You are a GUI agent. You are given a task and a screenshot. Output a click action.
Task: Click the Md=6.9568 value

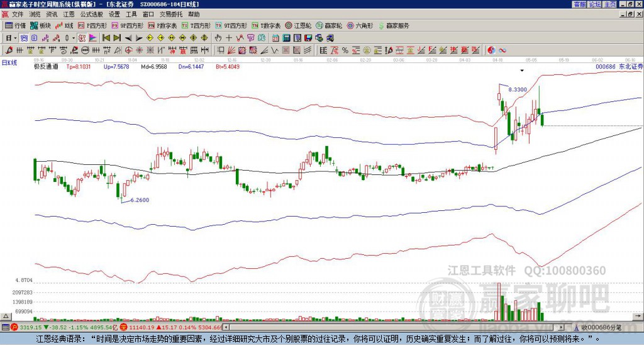pos(154,66)
